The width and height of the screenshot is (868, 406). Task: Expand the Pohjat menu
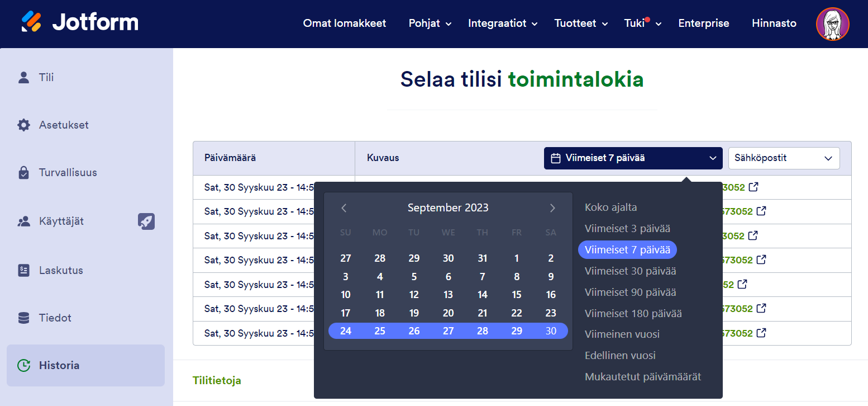point(430,23)
